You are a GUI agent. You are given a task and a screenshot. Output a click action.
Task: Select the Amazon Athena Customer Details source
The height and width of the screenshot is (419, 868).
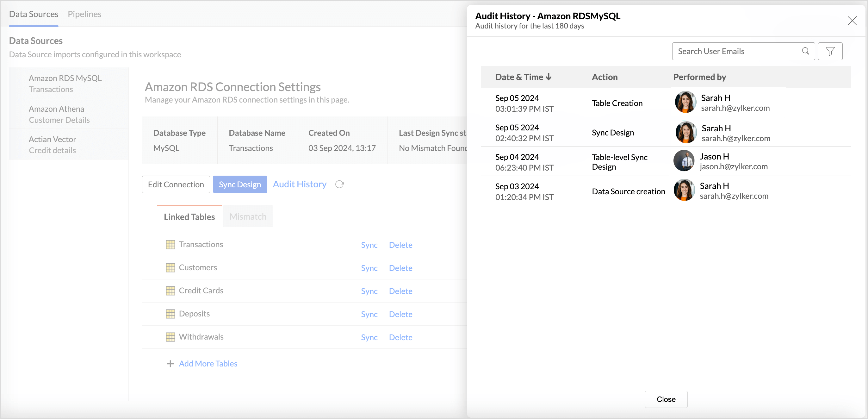(x=59, y=114)
